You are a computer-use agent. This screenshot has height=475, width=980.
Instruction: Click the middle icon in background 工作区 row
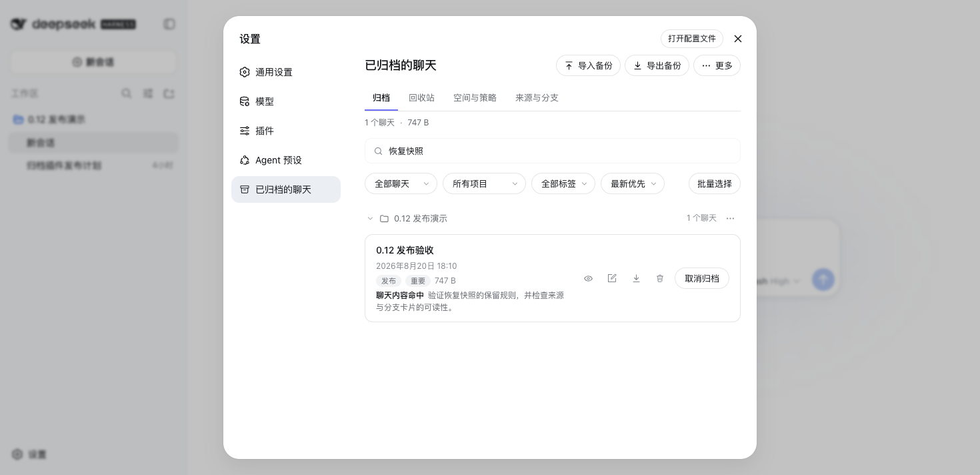coord(148,93)
